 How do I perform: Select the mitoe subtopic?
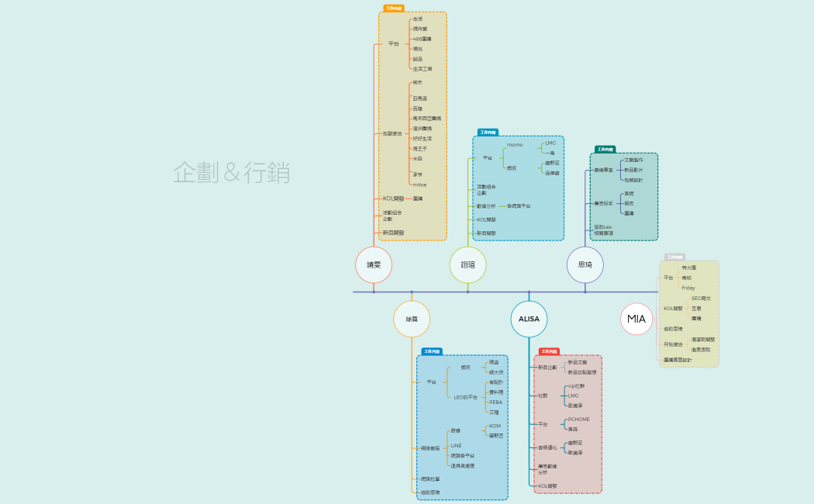419,185
